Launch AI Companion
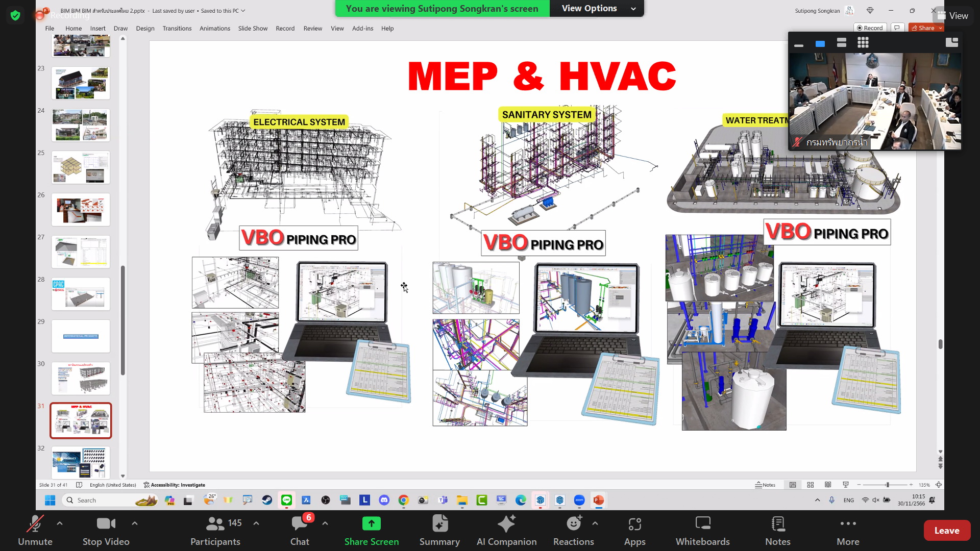Screen dimensions: 980x551 click(506, 531)
